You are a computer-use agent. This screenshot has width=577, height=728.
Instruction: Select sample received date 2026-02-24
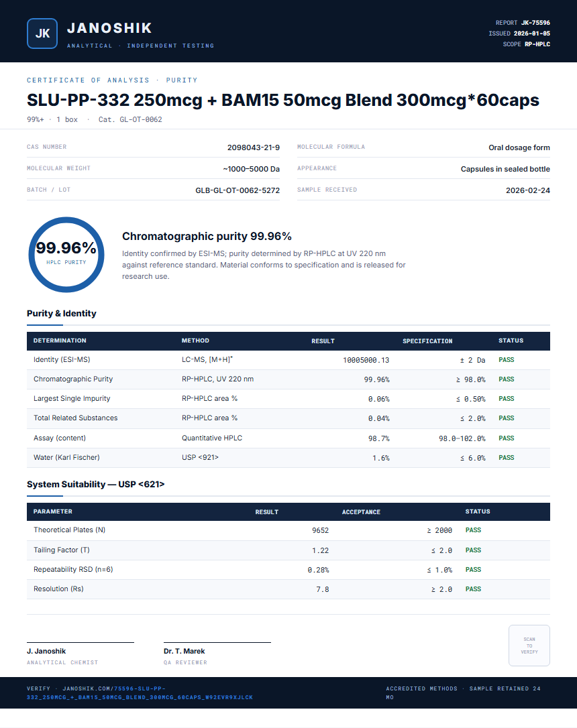(x=528, y=190)
